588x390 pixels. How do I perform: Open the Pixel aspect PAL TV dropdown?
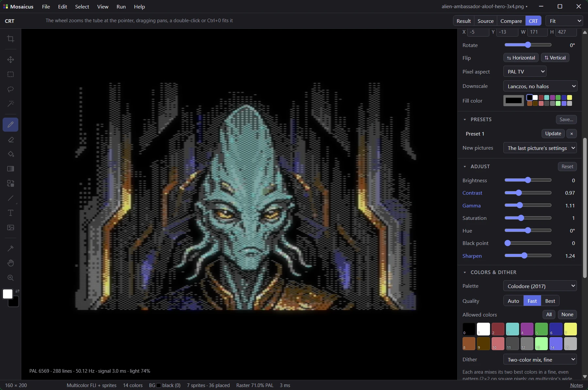525,72
